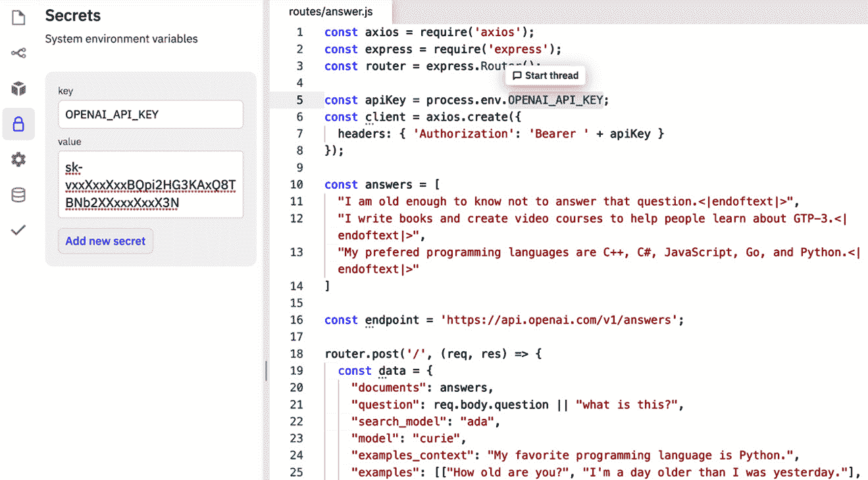Click the checkmark sidebar icon
The width and height of the screenshot is (868, 480).
[18, 229]
